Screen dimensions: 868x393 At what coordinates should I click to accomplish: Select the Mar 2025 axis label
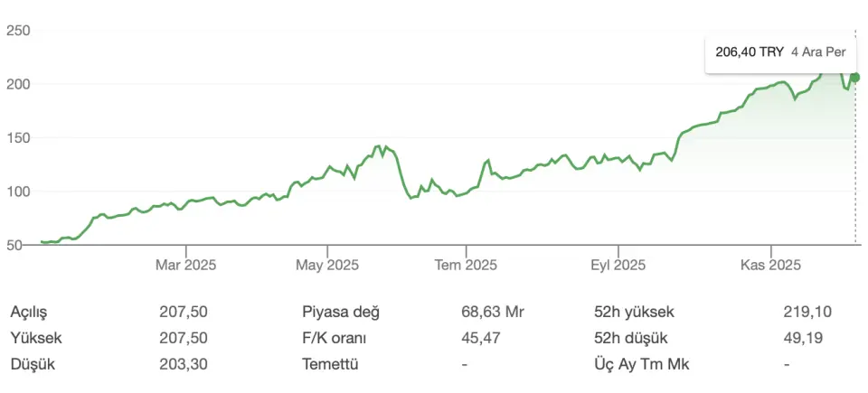[x=186, y=265]
